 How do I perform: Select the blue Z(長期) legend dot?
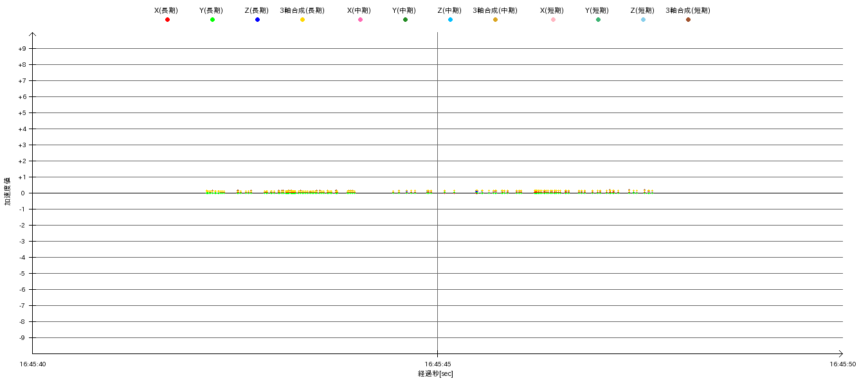257,20
